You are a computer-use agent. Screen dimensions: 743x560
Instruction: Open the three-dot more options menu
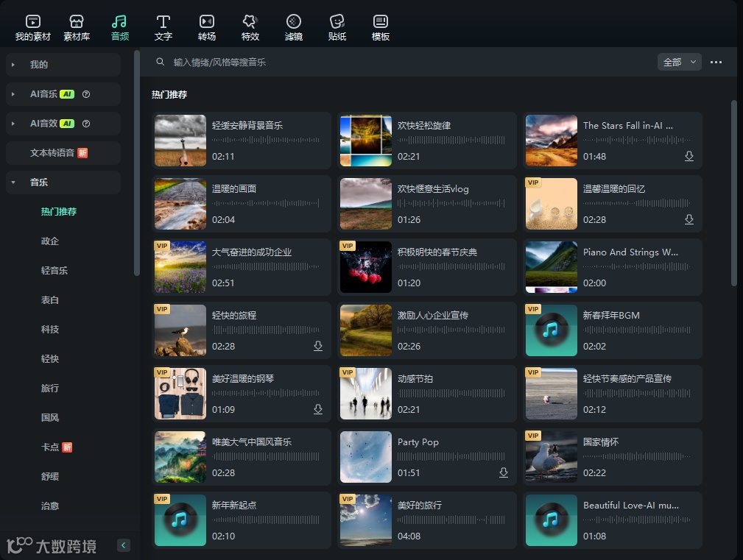pos(716,62)
